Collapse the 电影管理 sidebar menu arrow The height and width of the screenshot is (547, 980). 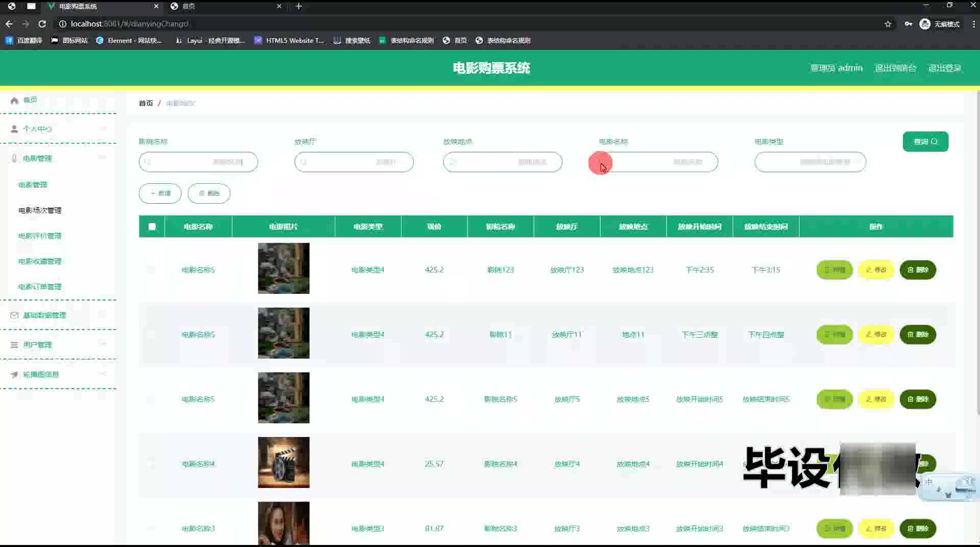[104, 158]
